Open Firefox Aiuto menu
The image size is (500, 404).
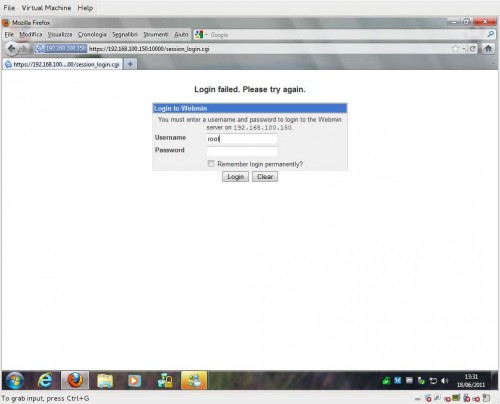click(x=181, y=34)
